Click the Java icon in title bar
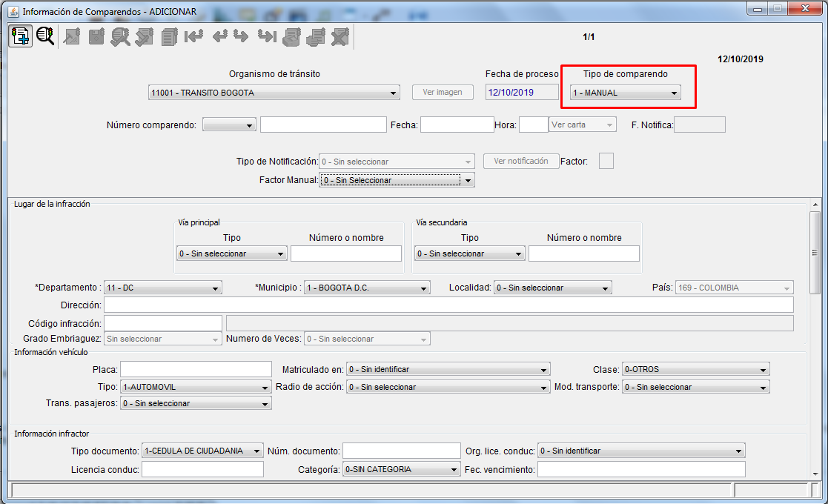This screenshot has width=828, height=504. 13,11
